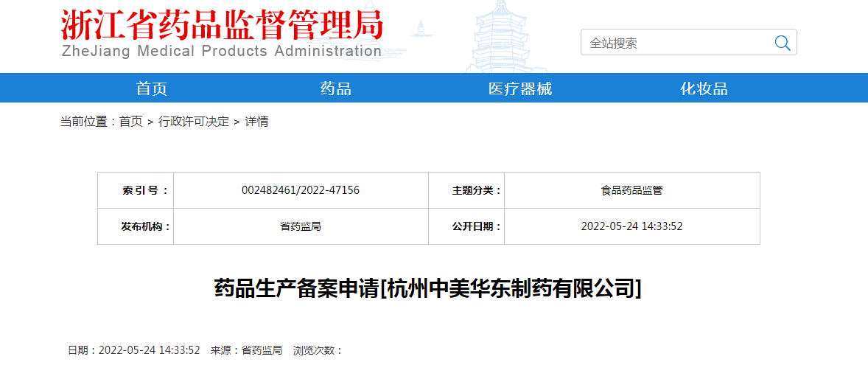868x379 pixels.
Task: Open the 首页 navigation menu
Action: click(x=152, y=88)
